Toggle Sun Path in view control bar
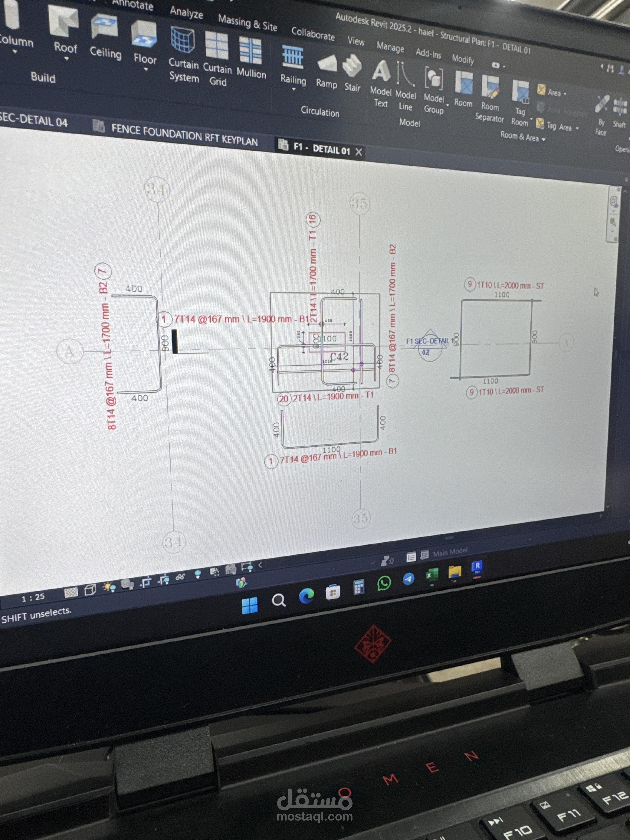This screenshot has width=630, height=840. (x=110, y=587)
